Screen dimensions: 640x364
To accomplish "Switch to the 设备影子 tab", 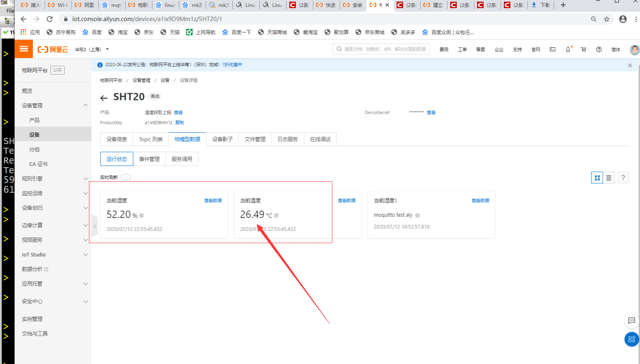I will click(222, 139).
